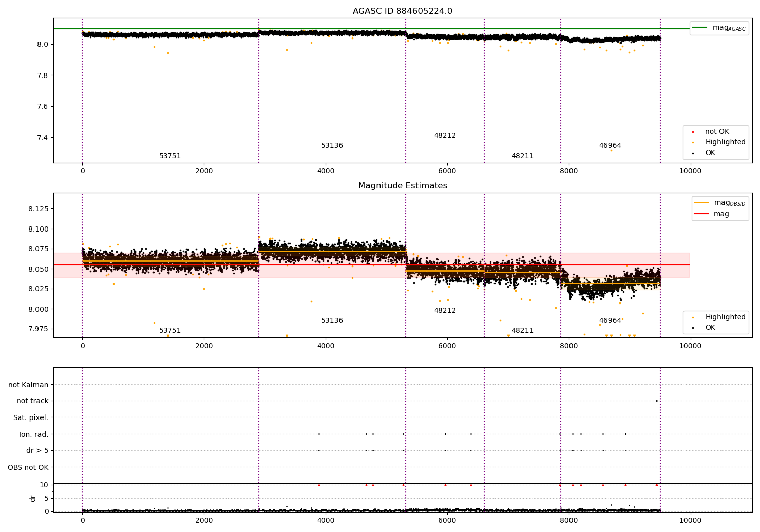Click the 'Magnitude Estimates' plot title
This screenshot has height=532, width=760.
coord(402,186)
